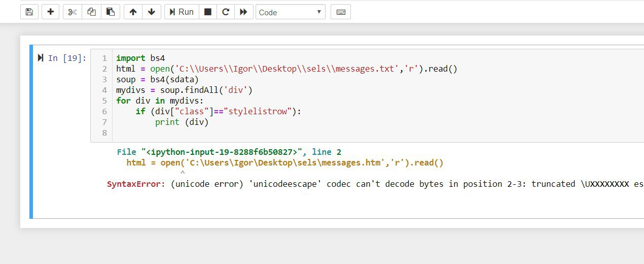Open the command palette keyboard icon

[x=341, y=12]
